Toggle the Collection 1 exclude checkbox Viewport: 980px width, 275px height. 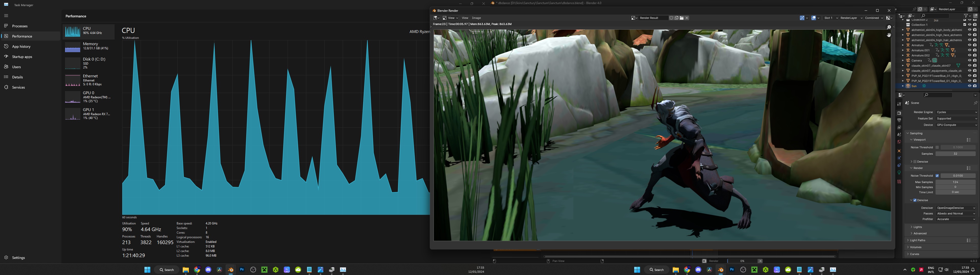(964, 25)
